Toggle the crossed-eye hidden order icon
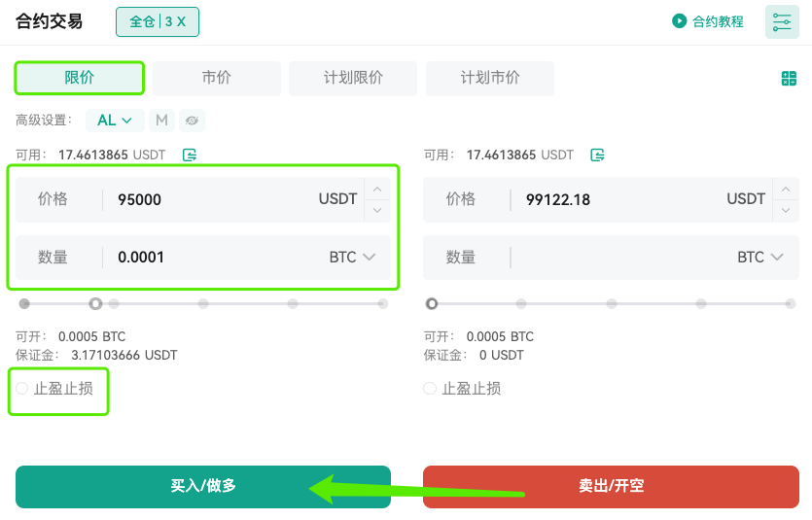 (x=192, y=121)
